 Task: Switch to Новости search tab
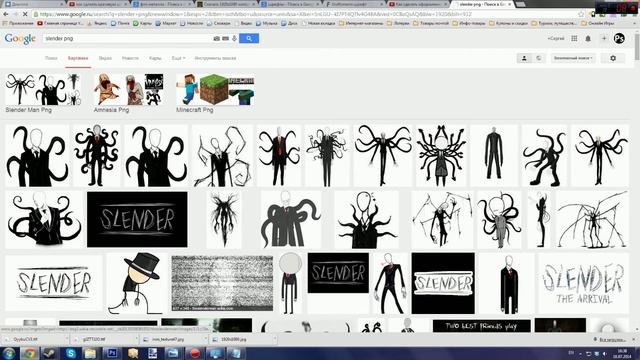[130, 58]
